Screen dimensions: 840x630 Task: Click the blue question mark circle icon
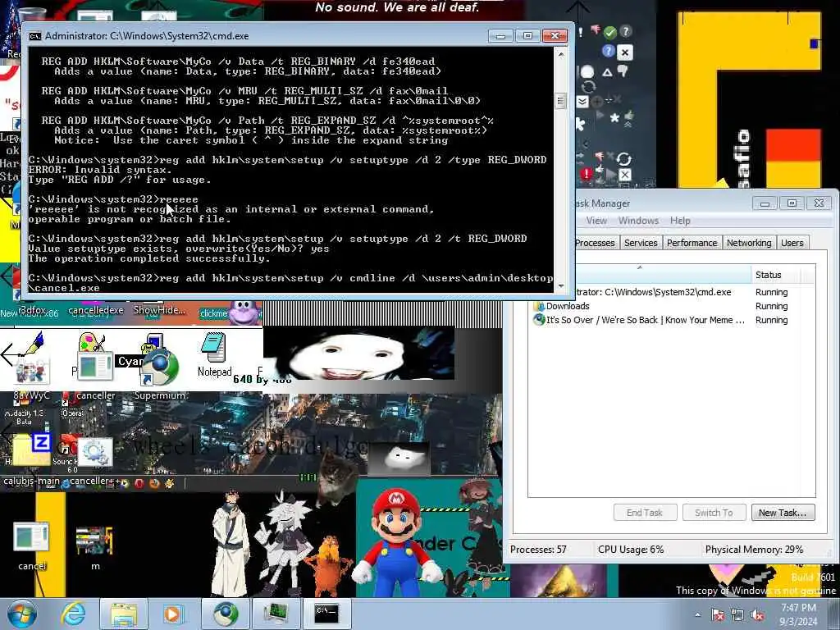(x=608, y=51)
